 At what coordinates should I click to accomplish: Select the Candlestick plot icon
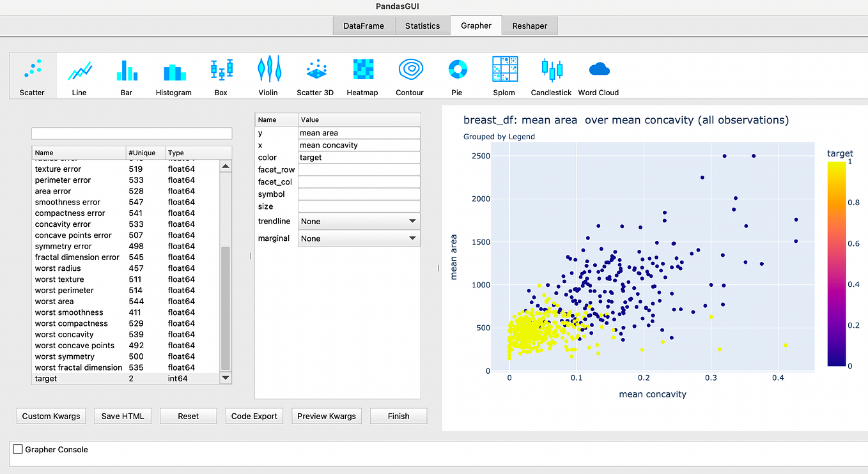click(x=551, y=75)
